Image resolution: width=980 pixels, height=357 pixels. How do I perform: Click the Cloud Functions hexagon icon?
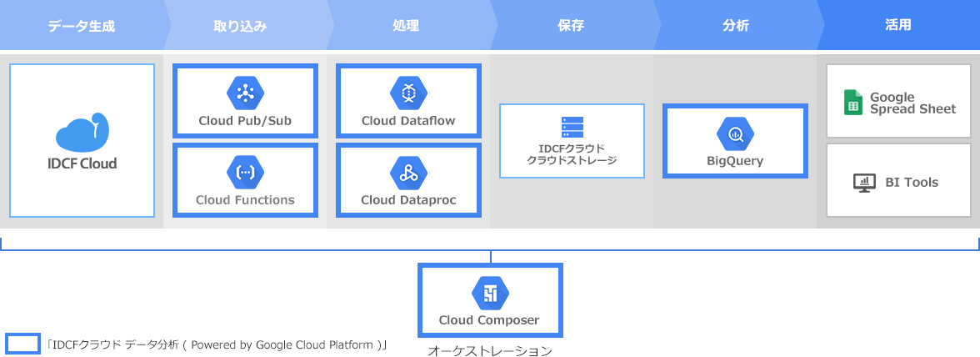pyautogui.click(x=245, y=173)
